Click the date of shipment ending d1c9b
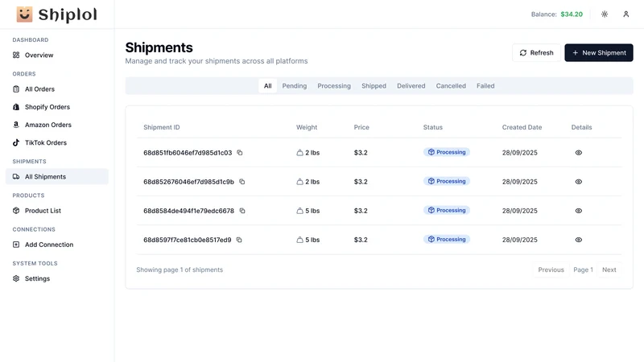Viewport: 644px width, 362px height. point(519,182)
